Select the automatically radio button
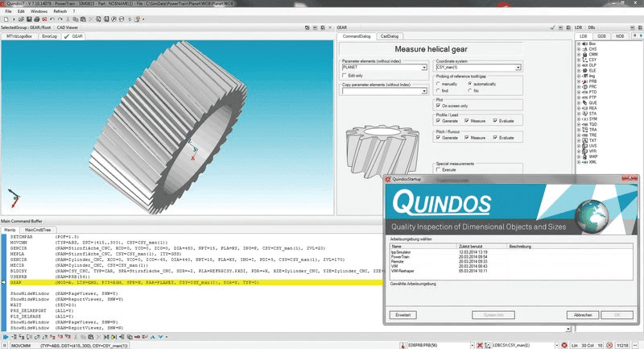The height and width of the screenshot is (349, 644). 470,84
